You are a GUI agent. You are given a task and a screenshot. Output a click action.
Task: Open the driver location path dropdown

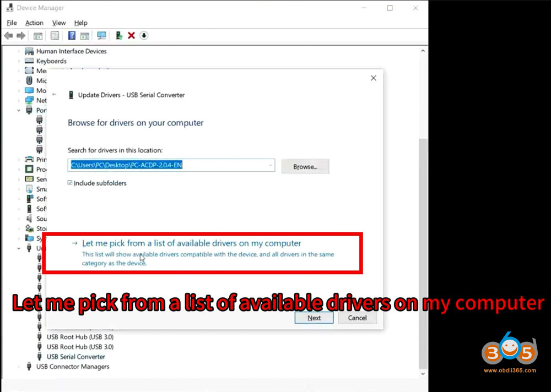click(x=270, y=165)
